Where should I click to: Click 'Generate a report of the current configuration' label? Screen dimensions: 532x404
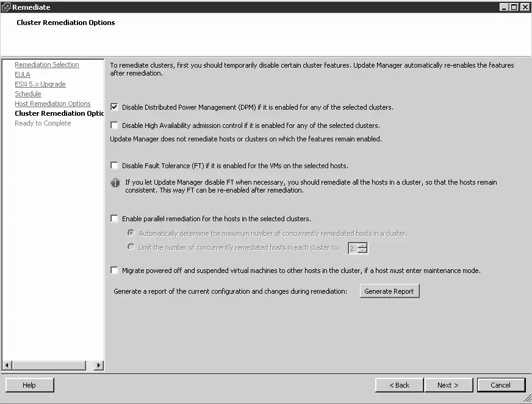[231, 291]
